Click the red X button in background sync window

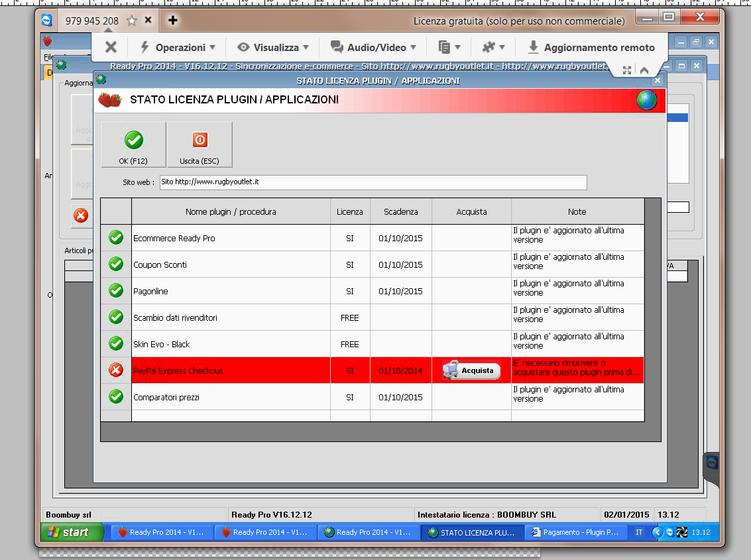(x=80, y=215)
